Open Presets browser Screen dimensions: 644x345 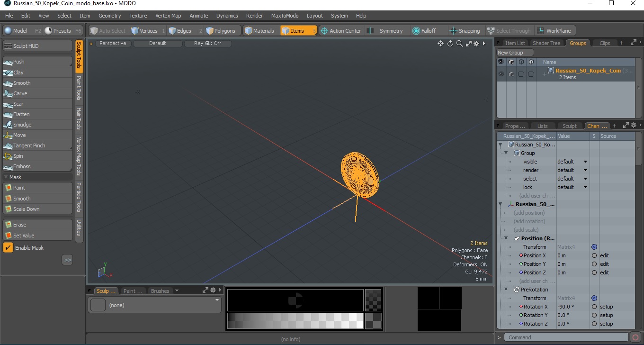pos(63,31)
